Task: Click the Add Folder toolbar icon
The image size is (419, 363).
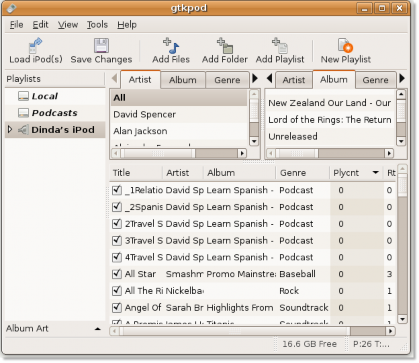Action: 225,46
